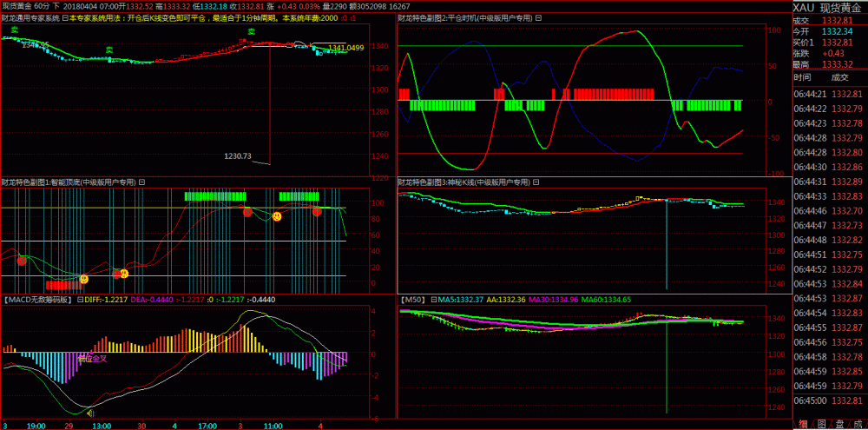Image resolution: width=868 pixels, height=430 pixels.
Task: Toggle the box icon beside 神秘K线 panel title
Action: click(536, 182)
